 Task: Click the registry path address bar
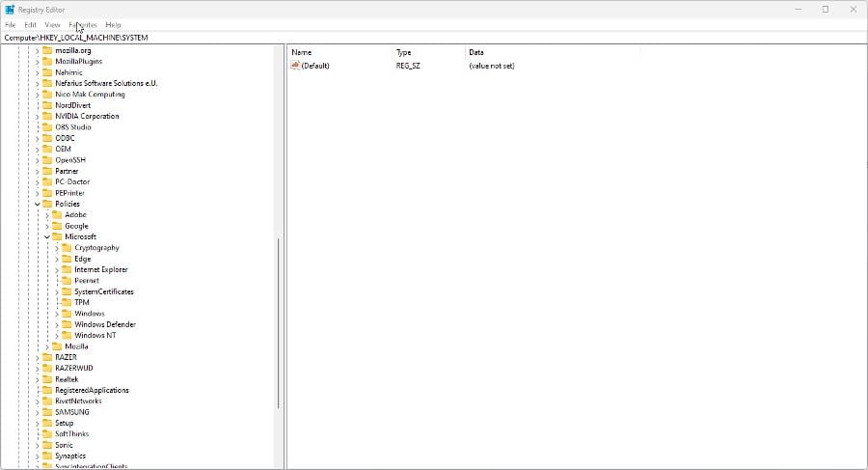tap(434, 38)
